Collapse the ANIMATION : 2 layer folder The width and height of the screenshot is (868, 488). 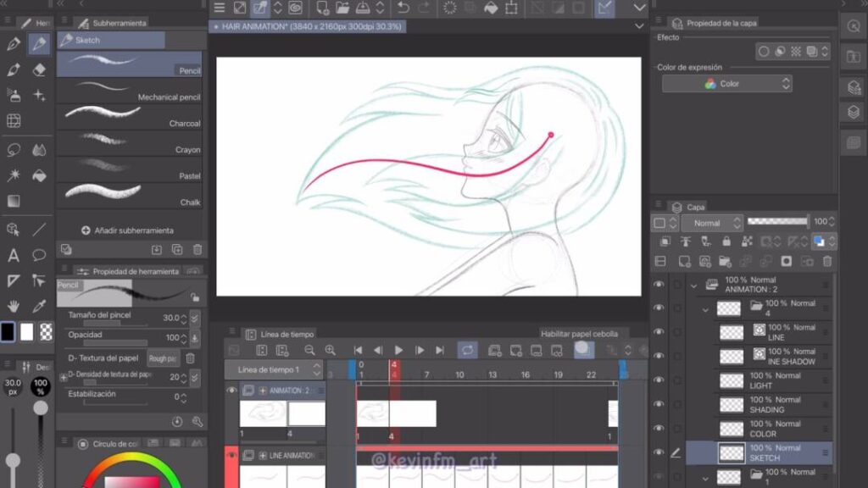click(693, 286)
